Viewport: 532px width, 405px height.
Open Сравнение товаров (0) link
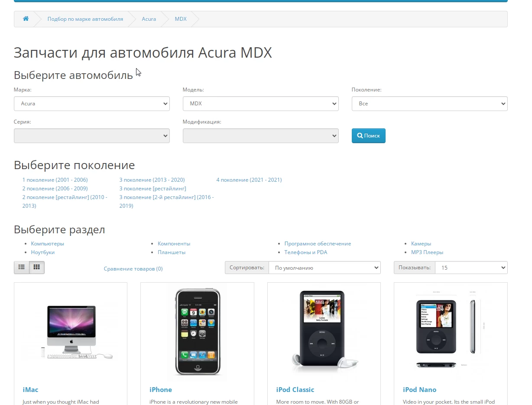coord(133,269)
